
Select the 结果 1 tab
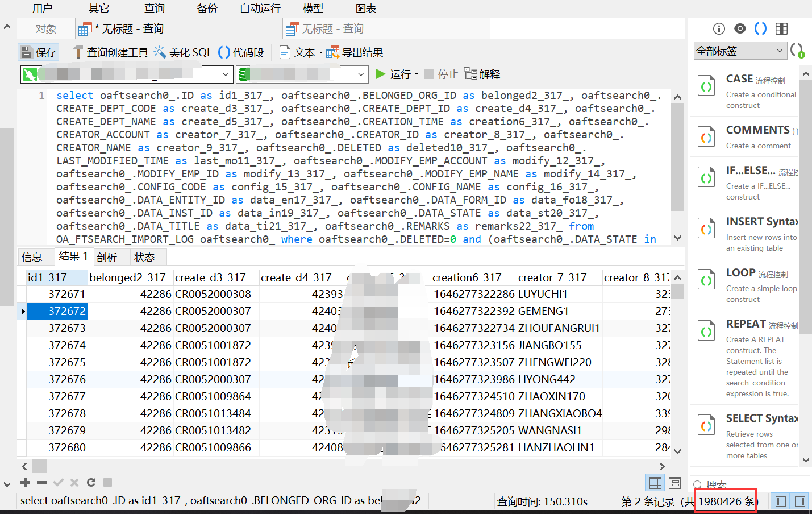[73, 256]
